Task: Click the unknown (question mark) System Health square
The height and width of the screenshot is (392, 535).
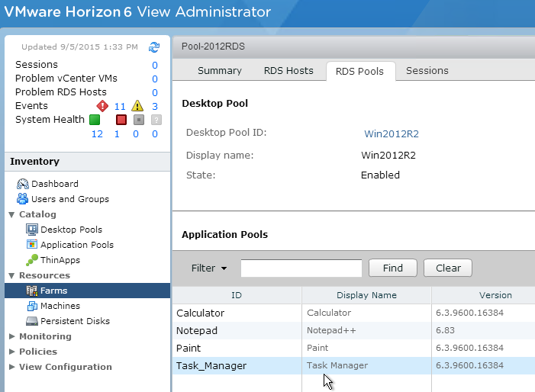Action: tap(156, 120)
